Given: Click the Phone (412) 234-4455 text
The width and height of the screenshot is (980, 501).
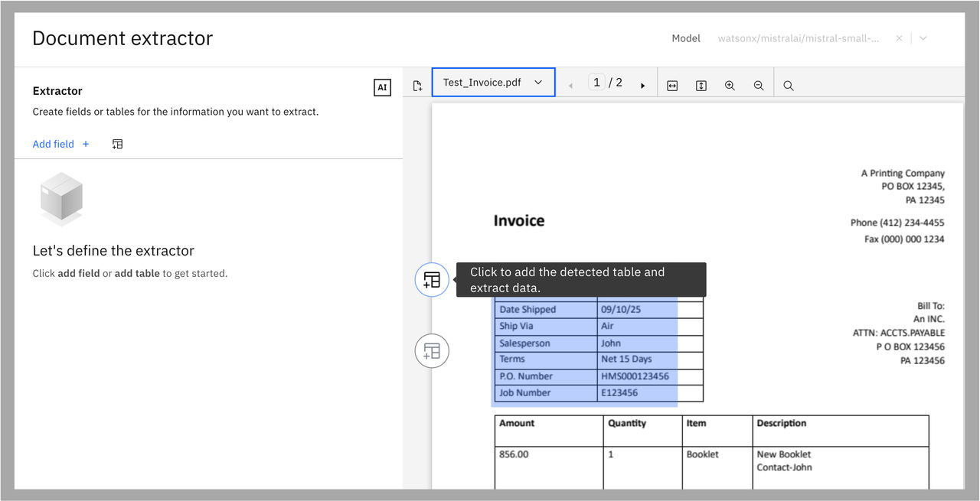Looking at the screenshot, I should coord(897,223).
